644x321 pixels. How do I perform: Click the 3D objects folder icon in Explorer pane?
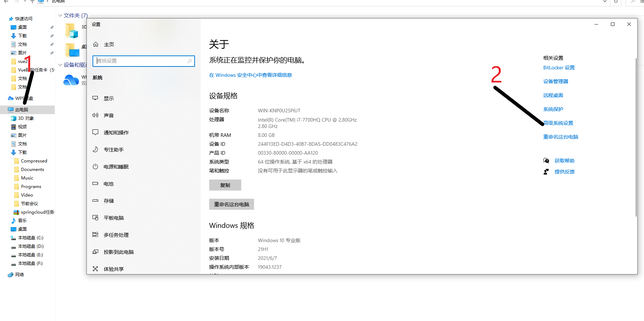click(x=72, y=31)
